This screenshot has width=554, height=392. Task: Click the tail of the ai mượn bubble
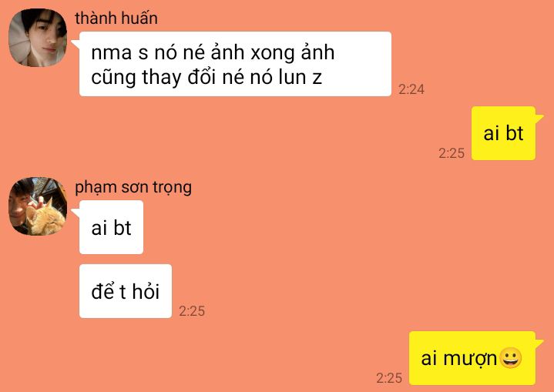[539, 343]
